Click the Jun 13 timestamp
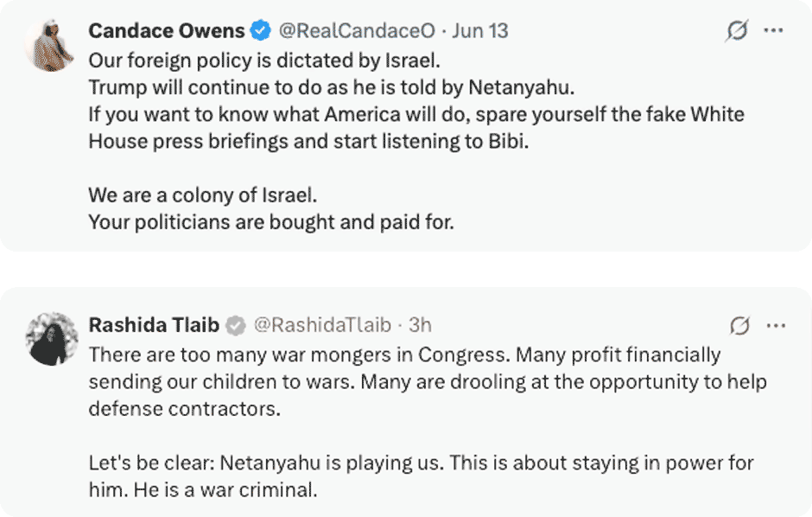The width and height of the screenshot is (812, 517). 480,31
